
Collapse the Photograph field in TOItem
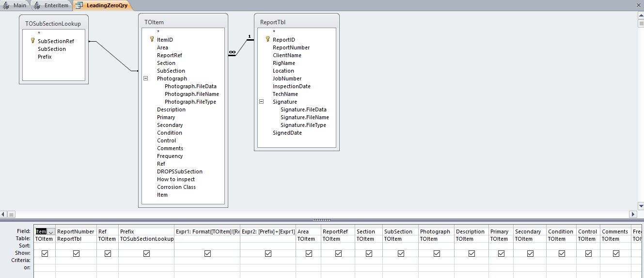pyautogui.click(x=145, y=78)
